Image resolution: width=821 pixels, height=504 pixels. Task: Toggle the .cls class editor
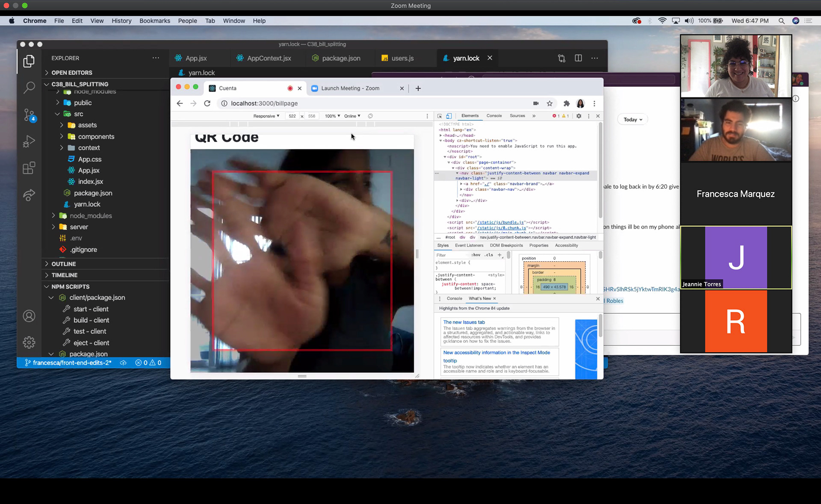489,255
